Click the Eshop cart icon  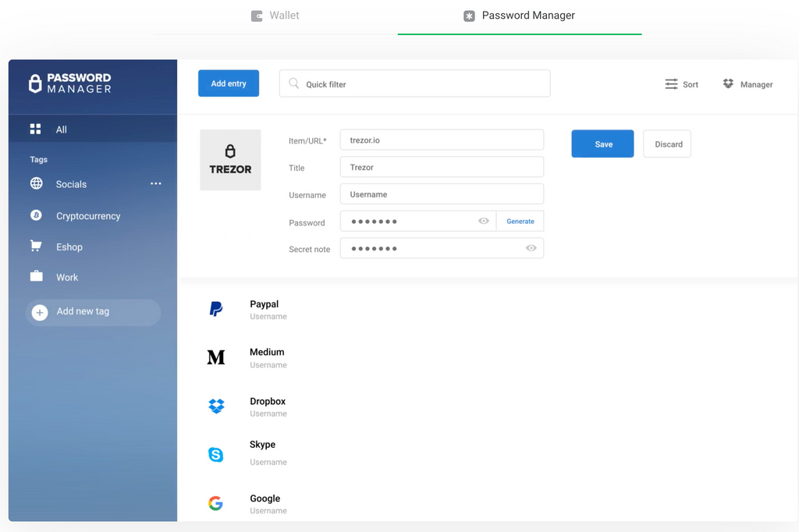click(36, 246)
